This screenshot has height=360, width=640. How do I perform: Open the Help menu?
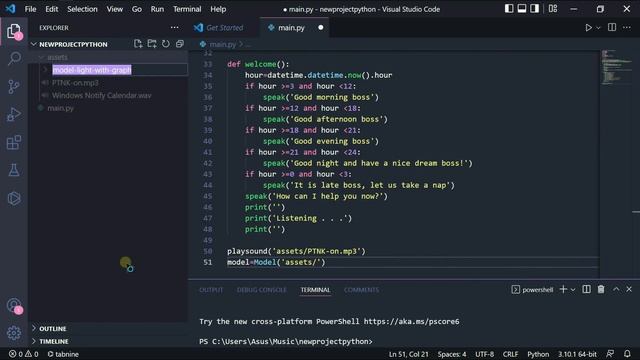tap(218, 9)
